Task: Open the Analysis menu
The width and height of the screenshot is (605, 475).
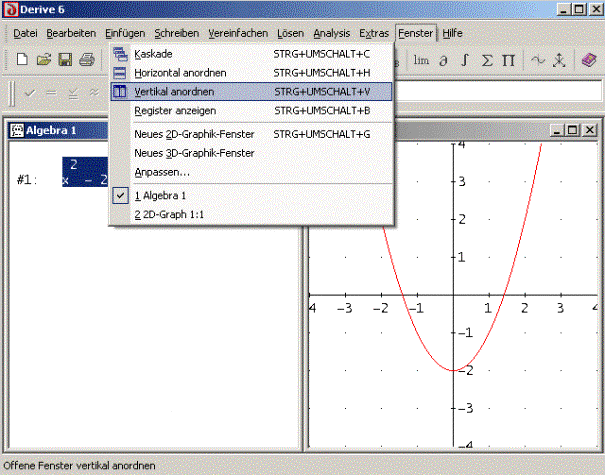Action: 331,34
